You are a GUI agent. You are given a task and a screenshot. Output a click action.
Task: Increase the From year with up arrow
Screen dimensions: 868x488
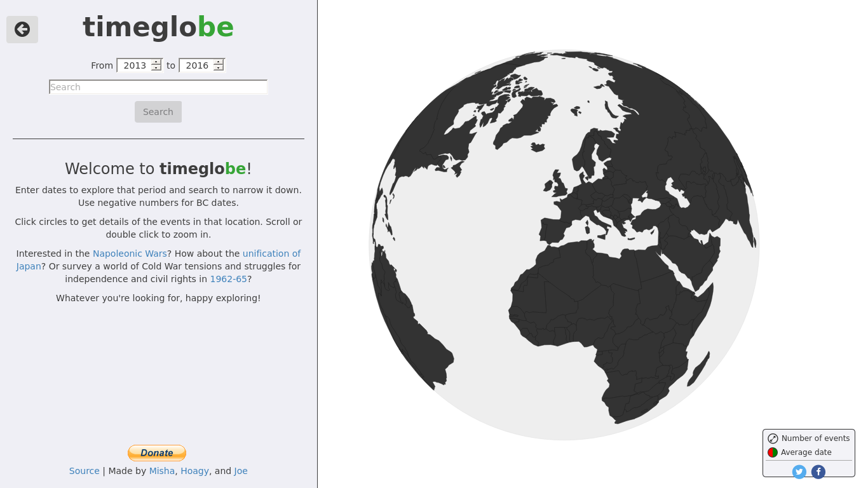click(x=156, y=62)
